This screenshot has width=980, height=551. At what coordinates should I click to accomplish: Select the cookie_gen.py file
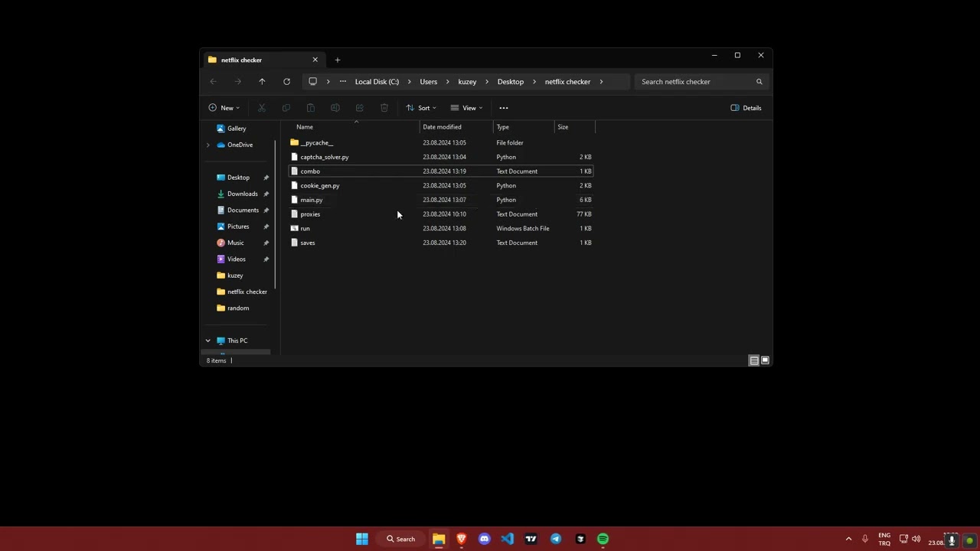[441, 186]
